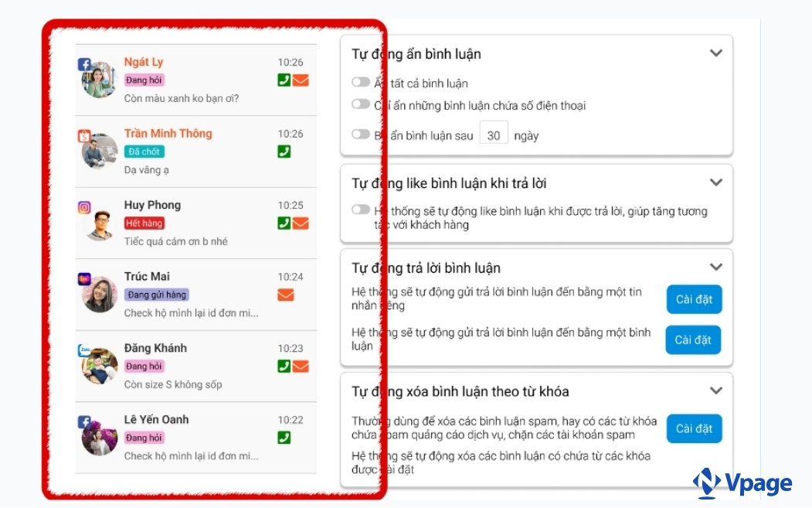The width and height of the screenshot is (812, 508).
Task: Click the green phone icon beside Lê Yến Oanh
Action: click(284, 438)
